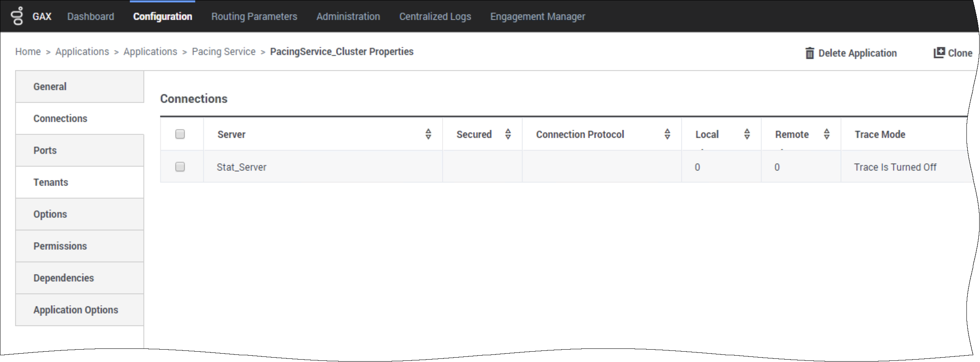Go to Home breadcrumb
This screenshot has height=362, width=980.
click(28, 51)
